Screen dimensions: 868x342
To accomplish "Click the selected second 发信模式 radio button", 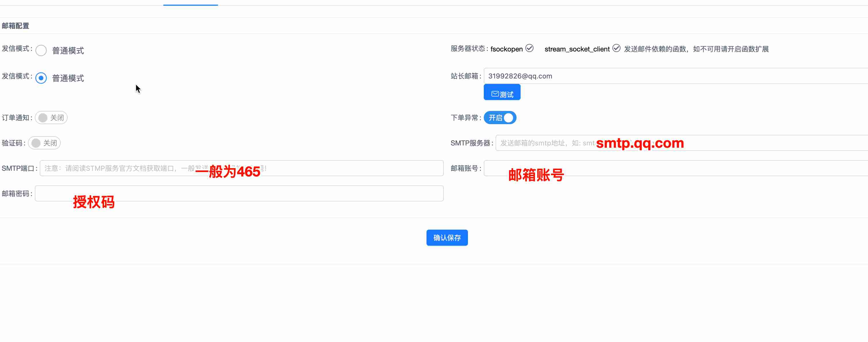I will 41,78.
